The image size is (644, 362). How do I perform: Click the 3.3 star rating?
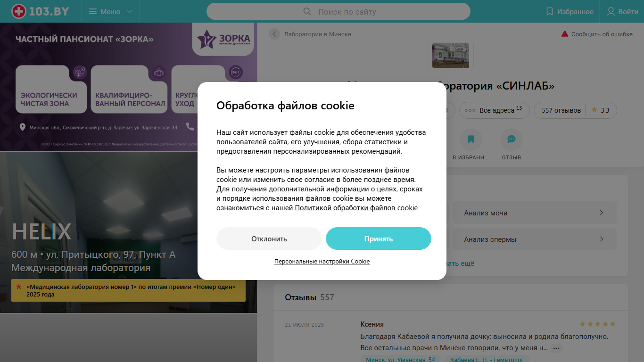point(601,110)
